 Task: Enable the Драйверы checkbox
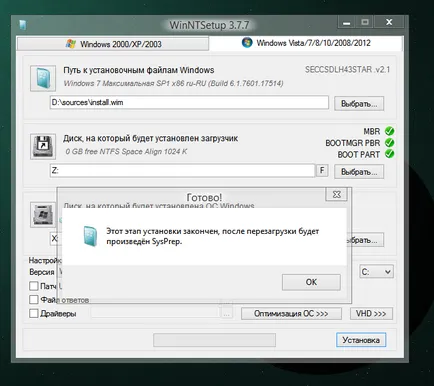(x=34, y=313)
